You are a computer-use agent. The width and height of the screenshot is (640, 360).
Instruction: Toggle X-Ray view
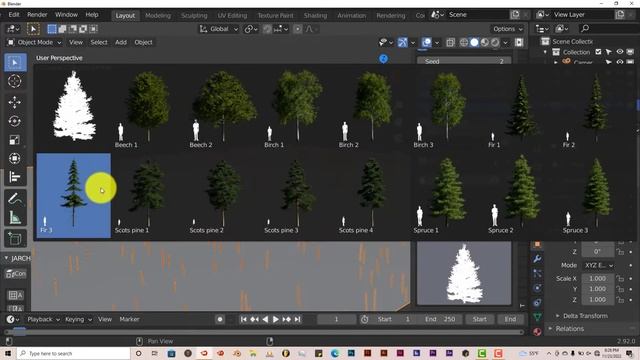450,42
